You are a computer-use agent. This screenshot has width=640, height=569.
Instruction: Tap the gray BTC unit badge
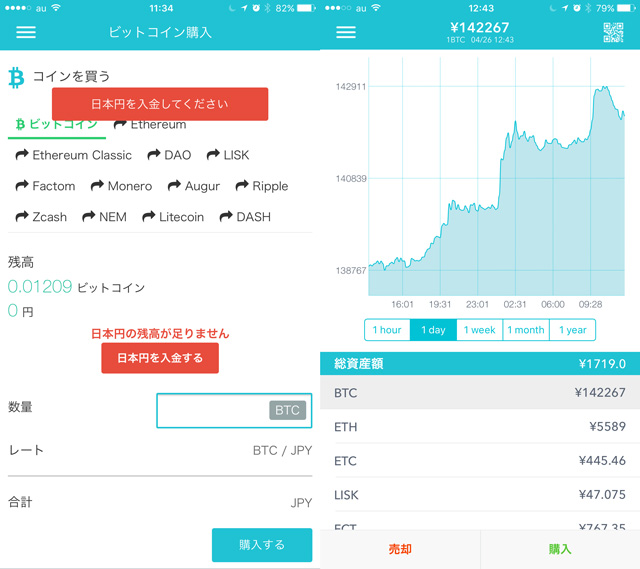coord(287,410)
